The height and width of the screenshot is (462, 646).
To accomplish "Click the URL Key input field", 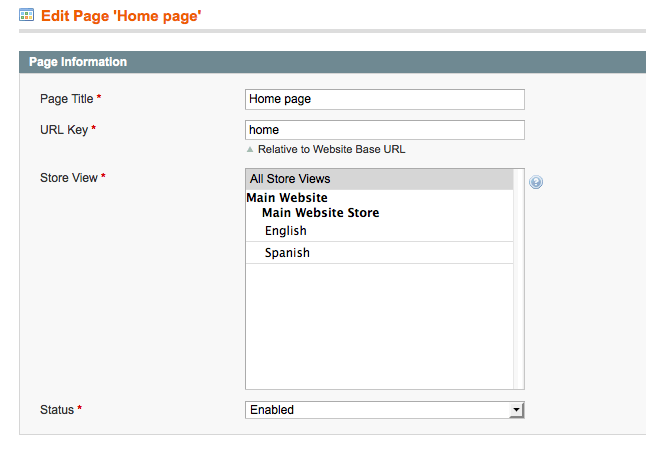I will (384, 130).
